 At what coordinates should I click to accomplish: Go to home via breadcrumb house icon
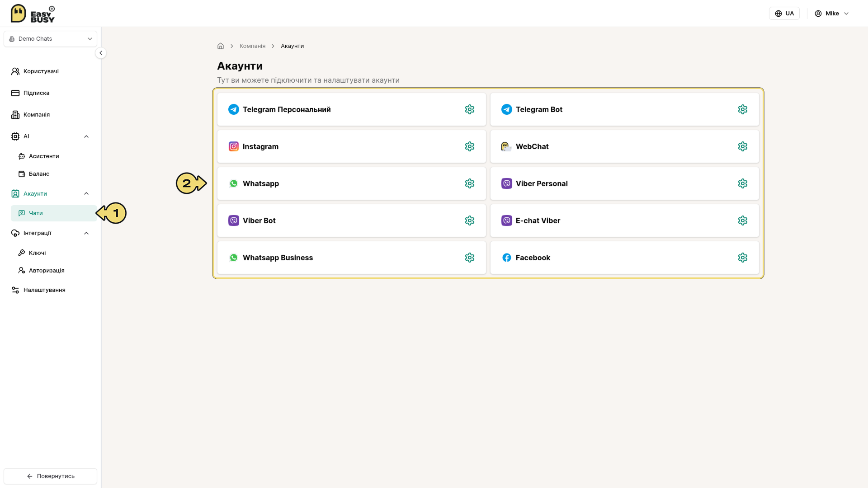pyautogui.click(x=221, y=46)
